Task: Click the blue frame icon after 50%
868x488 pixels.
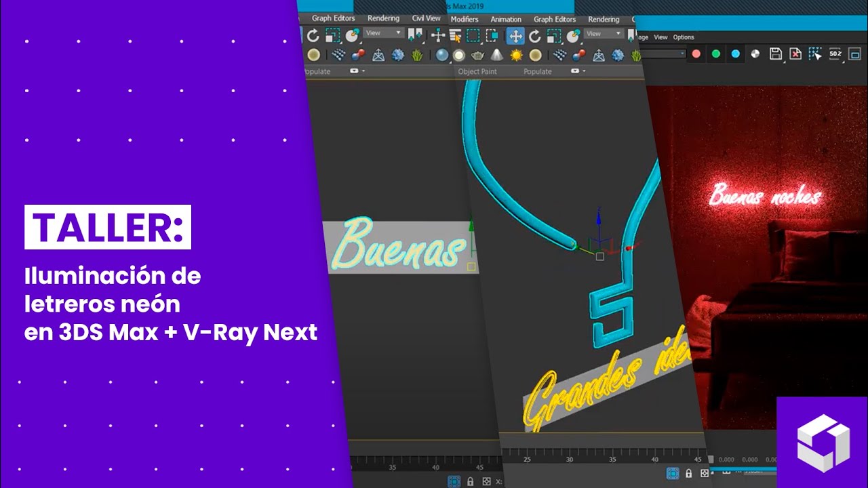Action: (x=855, y=54)
